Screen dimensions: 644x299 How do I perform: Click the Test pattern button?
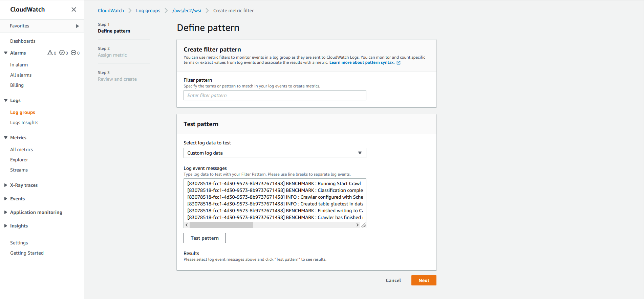pos(205,238)
